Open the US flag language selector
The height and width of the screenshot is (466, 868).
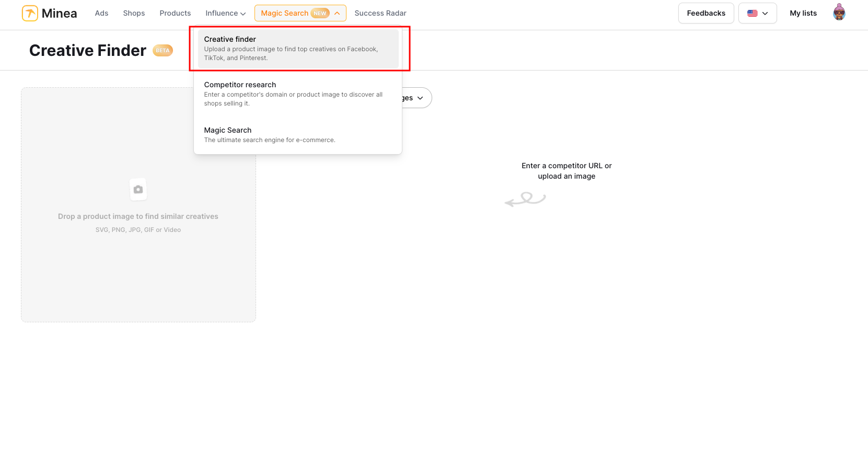pos(757,13)
